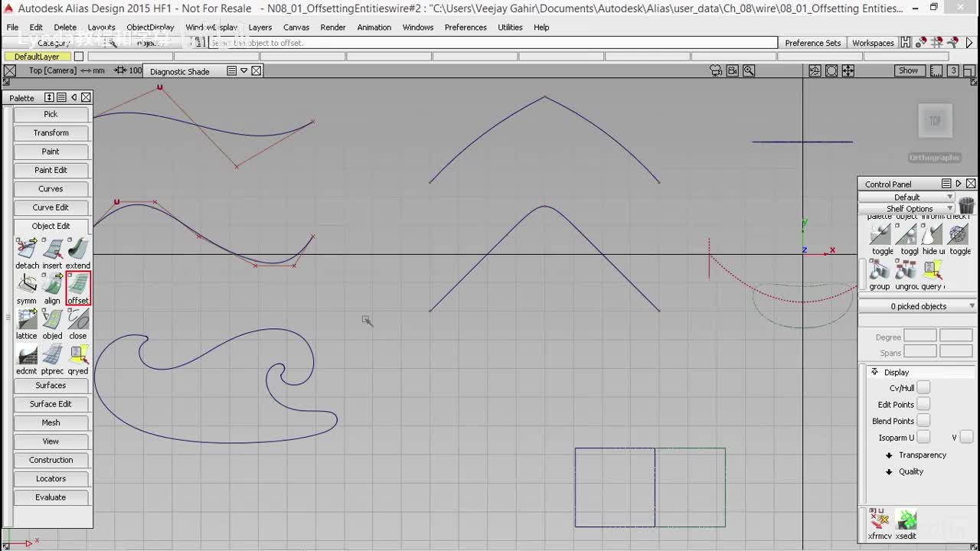The image size is (980, 551).
Task: Open the Render menu
Action: coord(333,27)
